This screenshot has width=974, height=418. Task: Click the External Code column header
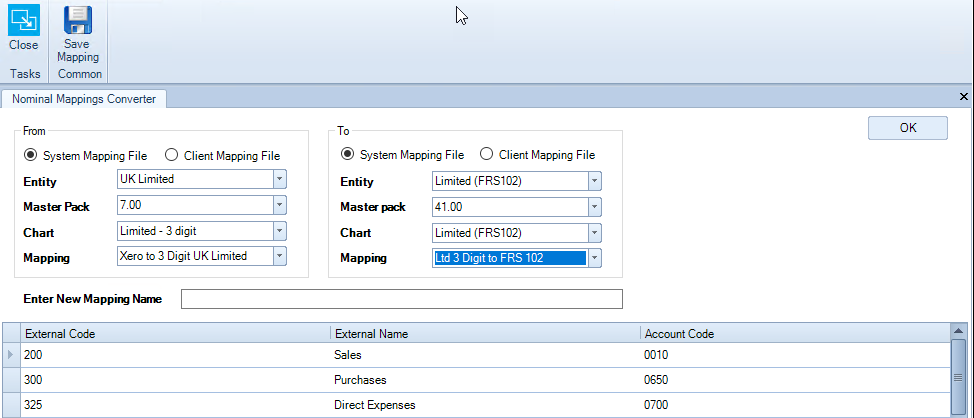pos(176,334)
